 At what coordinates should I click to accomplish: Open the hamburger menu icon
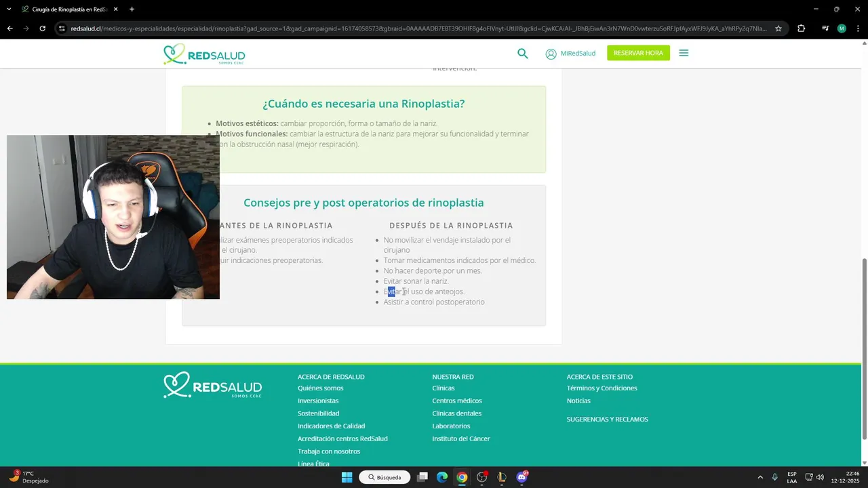click(x=684, y=53)
